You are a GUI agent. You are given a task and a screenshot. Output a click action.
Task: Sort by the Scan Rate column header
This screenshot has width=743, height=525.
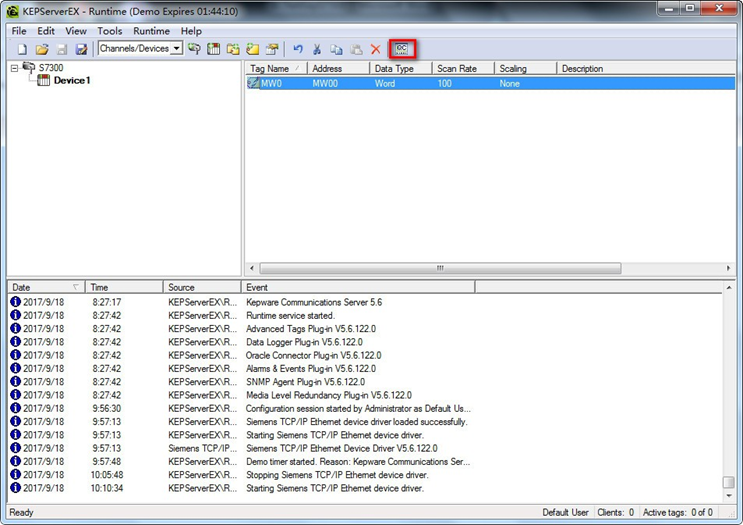463,68
